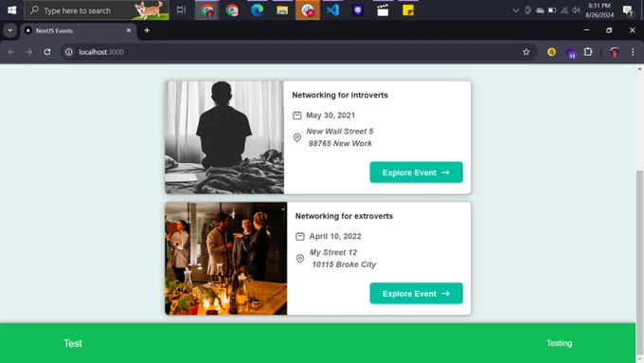Open the notification center
The image size is (644, 363).
[627, 10]
